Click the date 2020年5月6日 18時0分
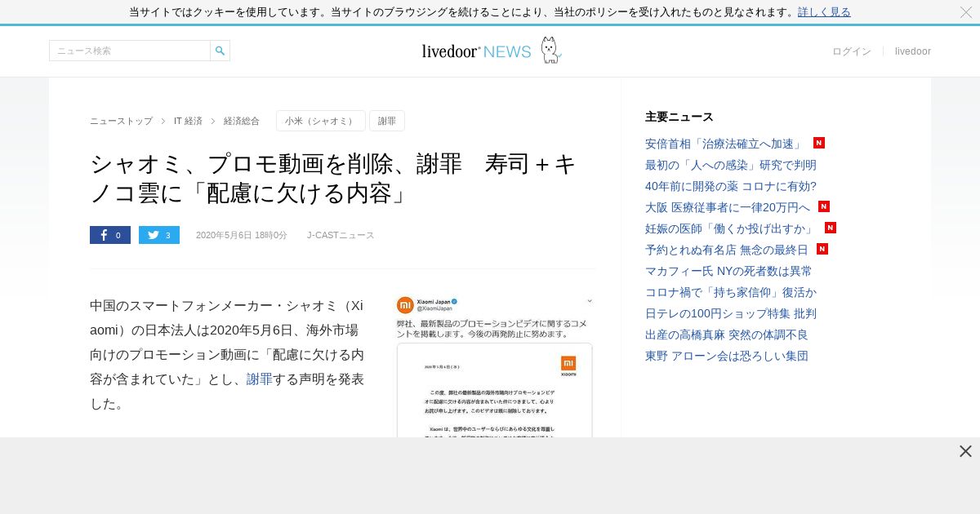The height and width of the screenshot is (514, 980). click(242, 235)
